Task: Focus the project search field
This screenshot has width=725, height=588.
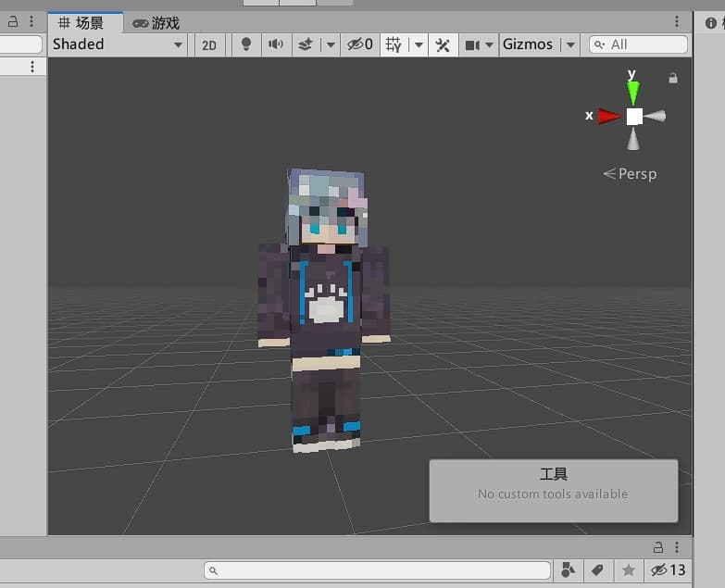Action: pyautogui.click(x=377, y=570)
